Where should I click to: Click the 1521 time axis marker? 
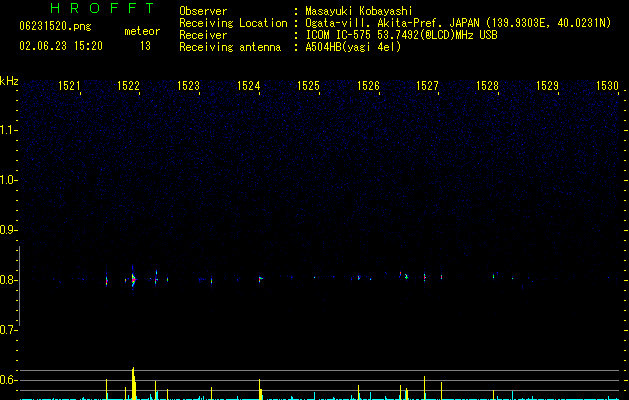coord(69,86)
